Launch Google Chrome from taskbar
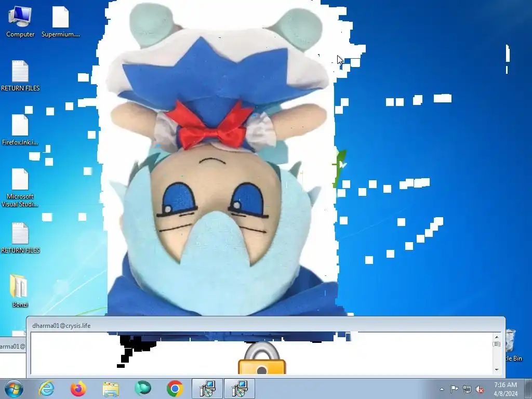The width and height of the screenshot is (532, 399). [x=175, y=389]
